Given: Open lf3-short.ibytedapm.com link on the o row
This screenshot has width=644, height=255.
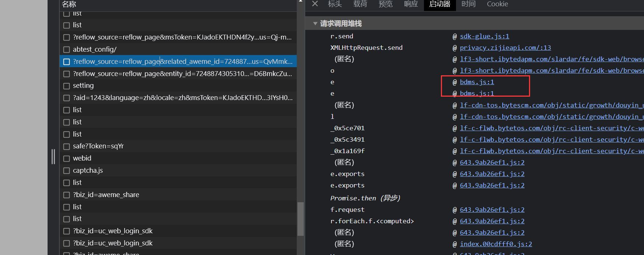Looking at the screenshot, I should [x=551, y=70].
